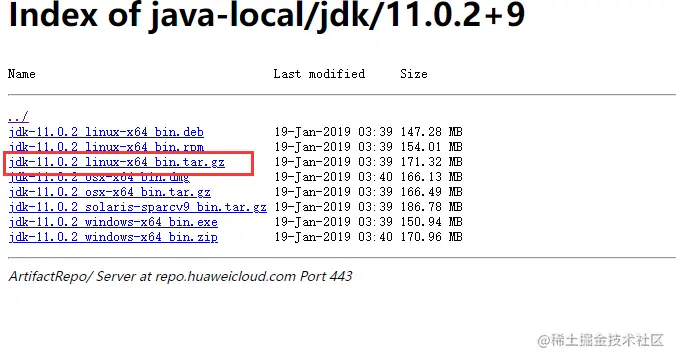676x360 pixels.
Task: Download jdk-11.0.2_linux-x64_bin.rpm
Action: coord(106,147)
